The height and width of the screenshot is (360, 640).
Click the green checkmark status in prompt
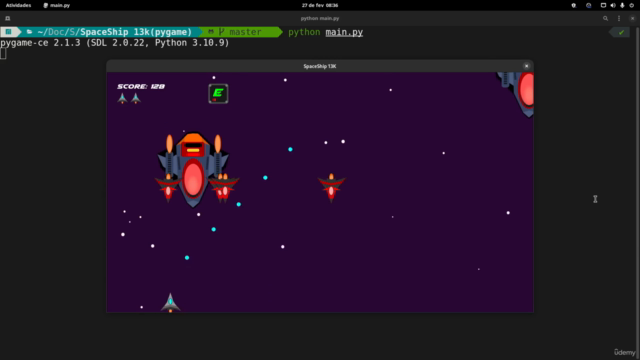pos(621,32)
